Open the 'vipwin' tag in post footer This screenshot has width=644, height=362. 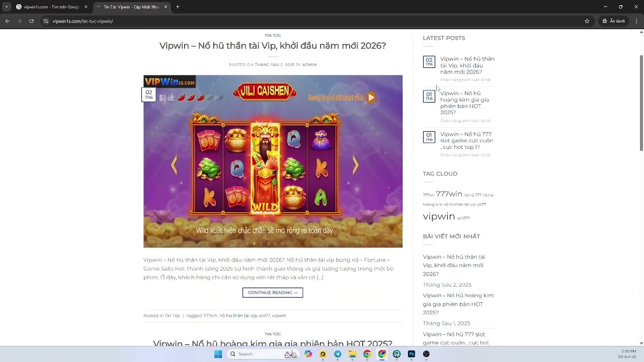click(x=279, y=316)
